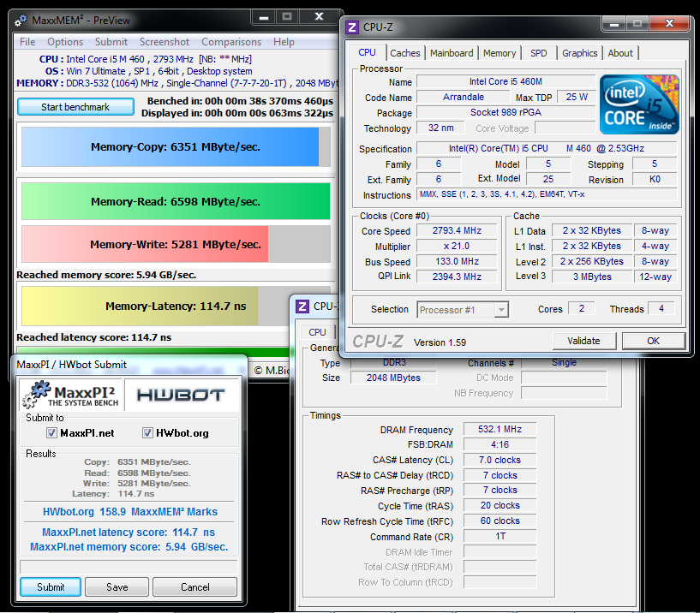Click the Multiplier value x 21.0
This screenshot has height=613, width=700.
point(457,247)
